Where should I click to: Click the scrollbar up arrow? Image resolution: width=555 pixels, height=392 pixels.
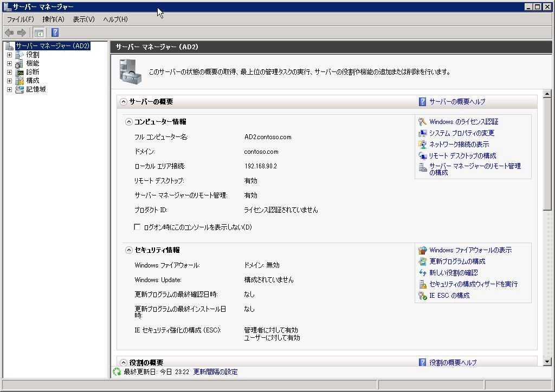click(547, 94)
